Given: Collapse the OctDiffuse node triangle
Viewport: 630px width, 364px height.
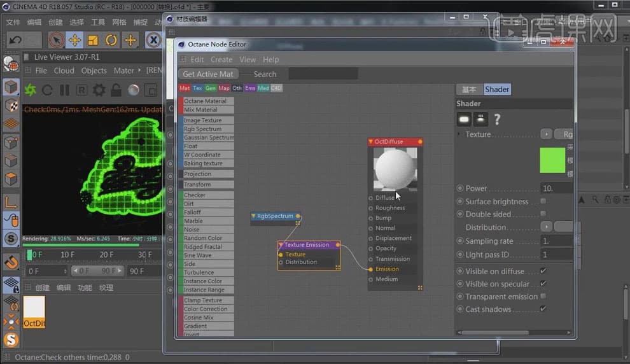Looking at the screenshot, I should [370, 141].
